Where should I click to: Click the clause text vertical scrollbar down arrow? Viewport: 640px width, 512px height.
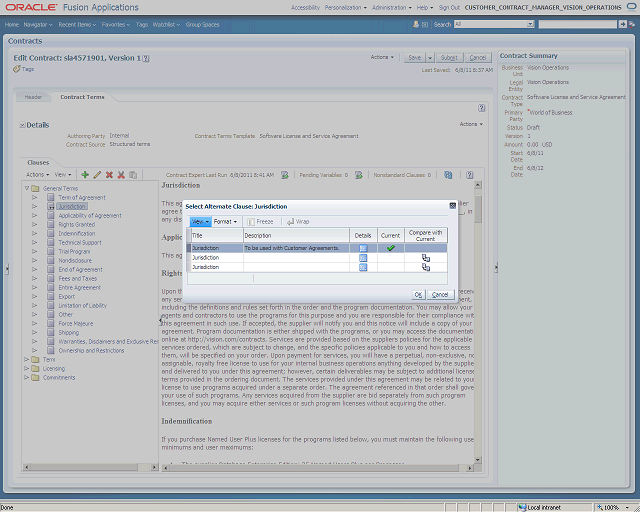(478, 460)
